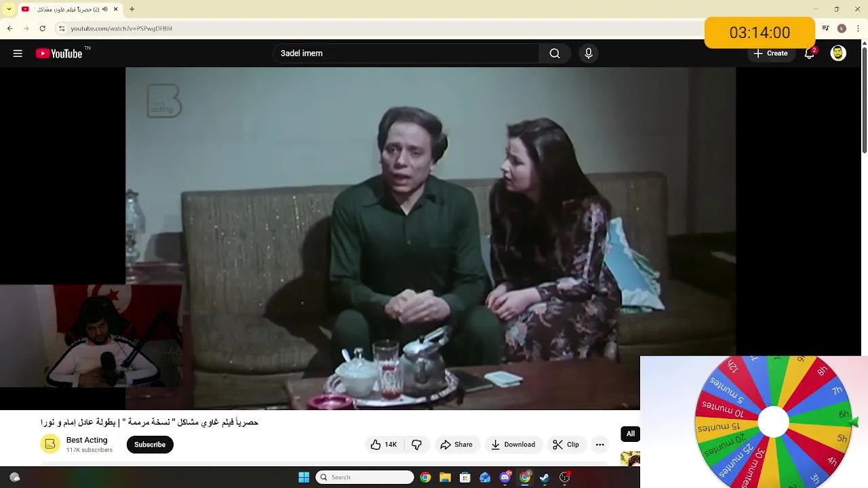Go back in the browser
868x488 pixels.
tap(9, 28)
